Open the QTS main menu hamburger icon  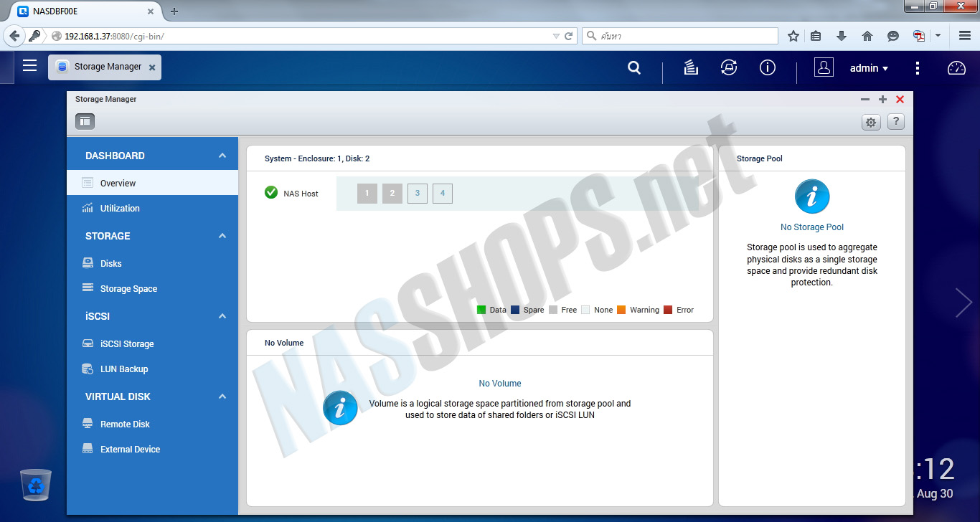[29, 66]
